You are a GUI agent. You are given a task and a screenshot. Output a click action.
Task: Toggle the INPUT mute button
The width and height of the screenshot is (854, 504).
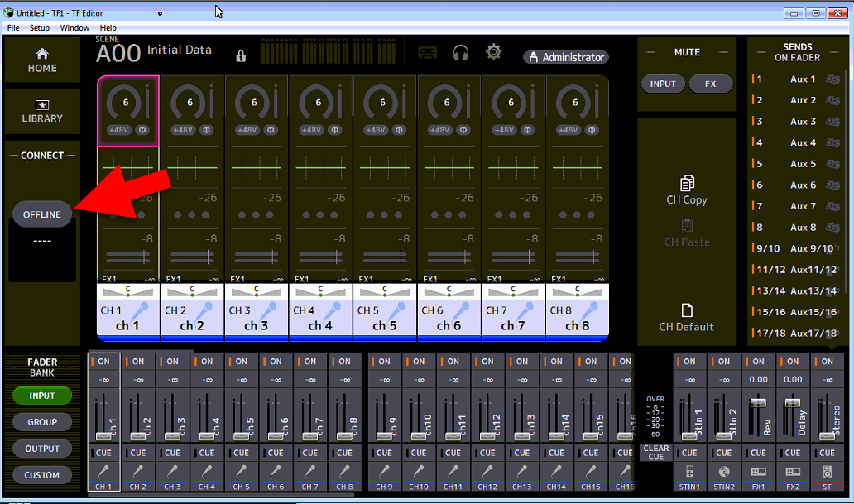click(x=663, y=84)
